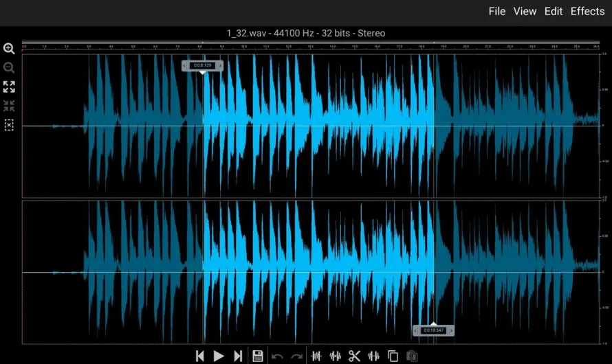Viewport: 612px width, 364px height.
Task: Undo the last edit
Action: (x=277, y=356)
